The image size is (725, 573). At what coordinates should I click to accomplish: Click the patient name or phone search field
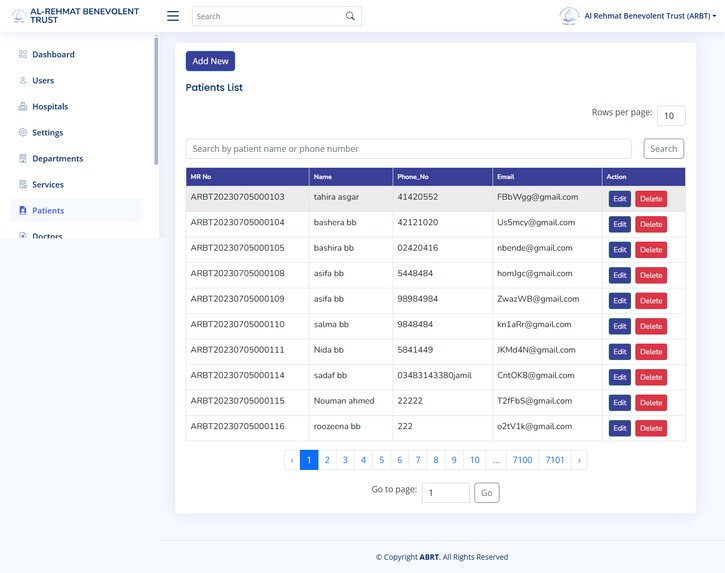click(408, 148)
